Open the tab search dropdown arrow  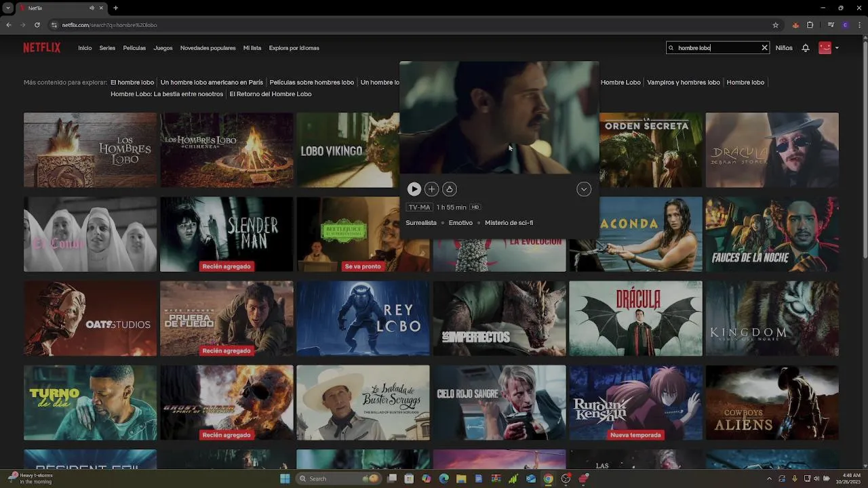coord(7,8)
